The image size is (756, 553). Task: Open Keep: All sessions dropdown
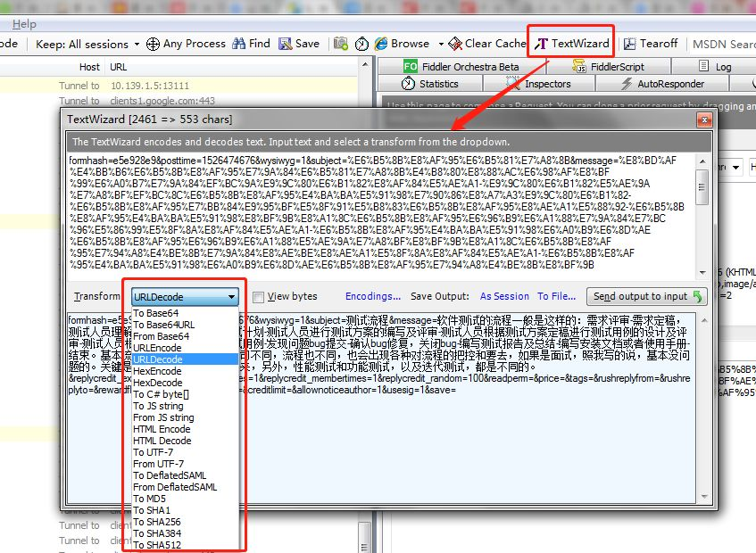pyautogui.click(x=87, y=45)
